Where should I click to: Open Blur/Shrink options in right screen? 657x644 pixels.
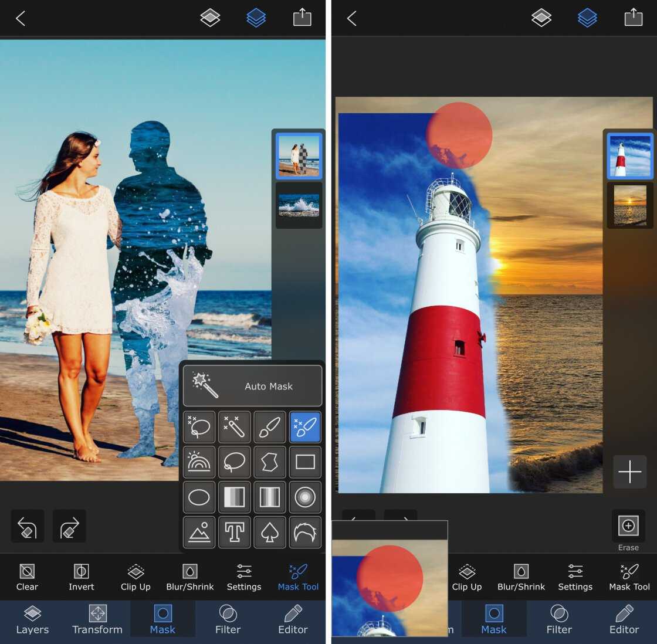point(521,577)
